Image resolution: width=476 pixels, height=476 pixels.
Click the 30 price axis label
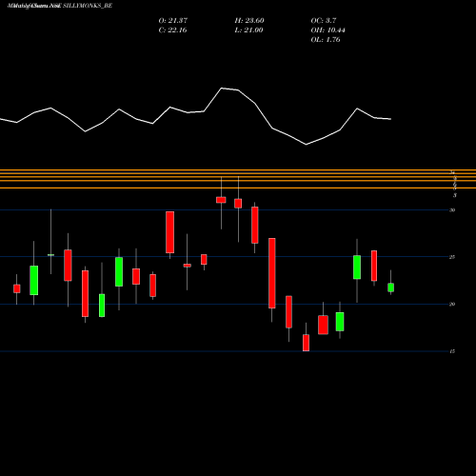[x=452, y=210]
